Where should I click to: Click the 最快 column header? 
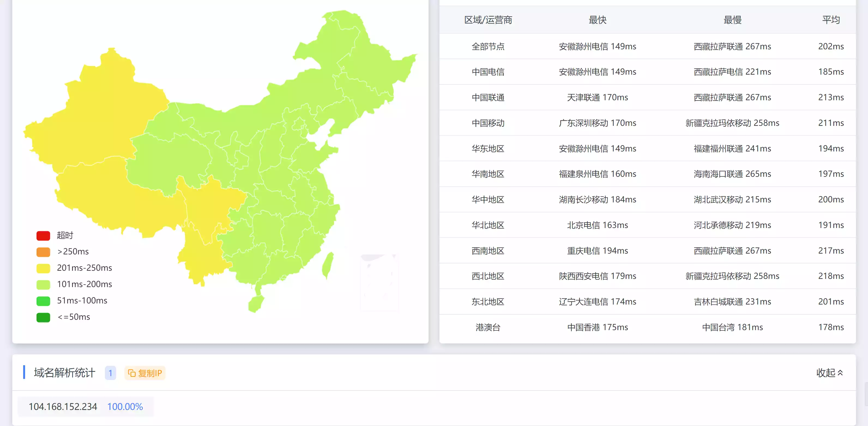coord(597,20)
